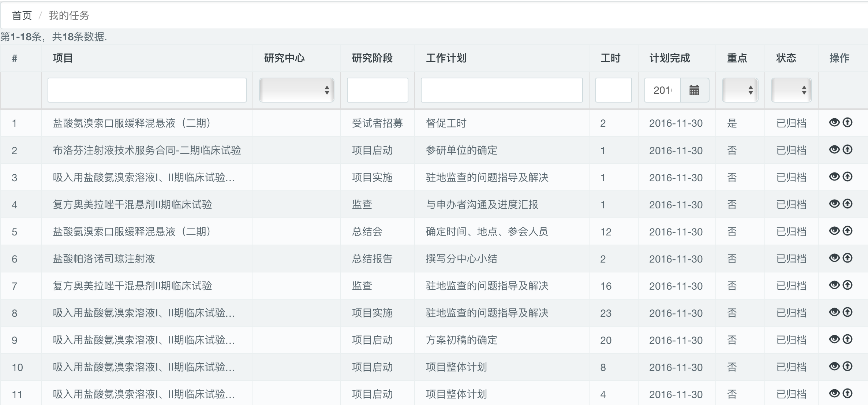868x405 pixels.
Task: Click the view eye icon in row 1
Action: pyautogui.click(x=834, y=122)
